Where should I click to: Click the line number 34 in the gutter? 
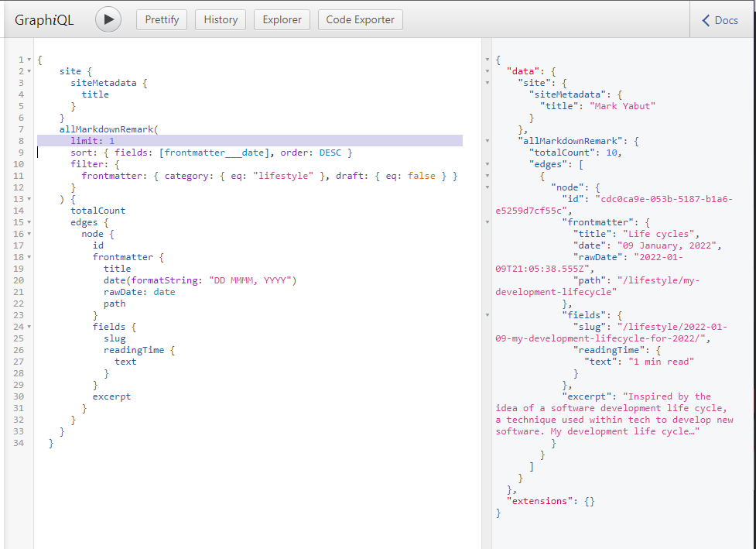pos(19,443)
